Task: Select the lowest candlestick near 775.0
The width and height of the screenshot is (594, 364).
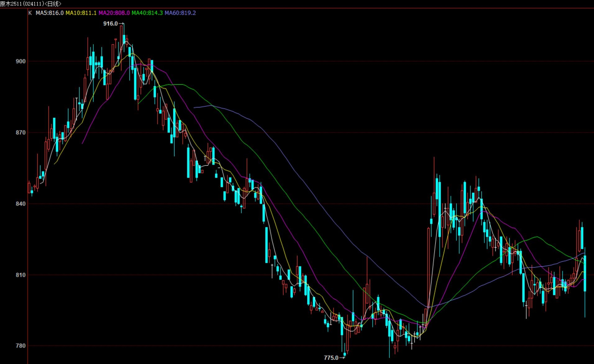Action: pos(345,354)
